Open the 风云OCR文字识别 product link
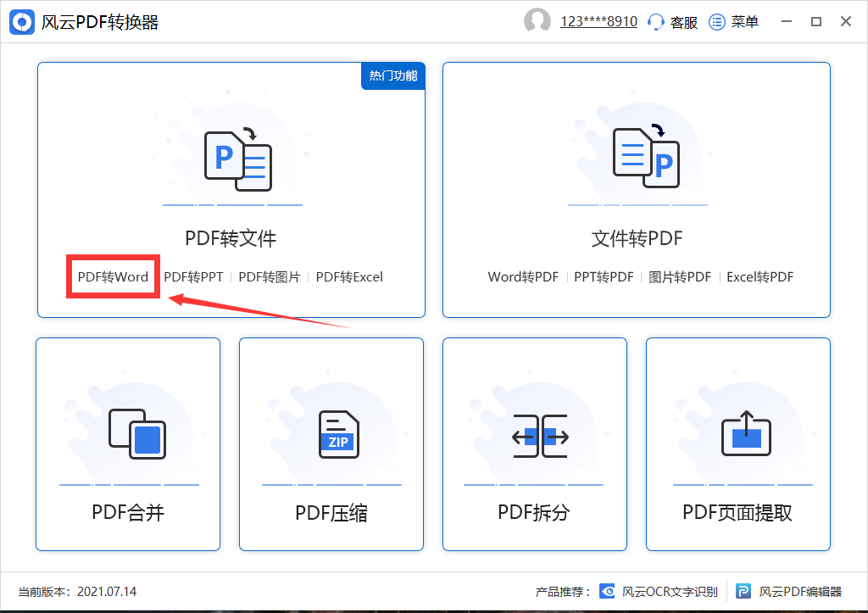868x613 pixels. [x=670, y=592]
